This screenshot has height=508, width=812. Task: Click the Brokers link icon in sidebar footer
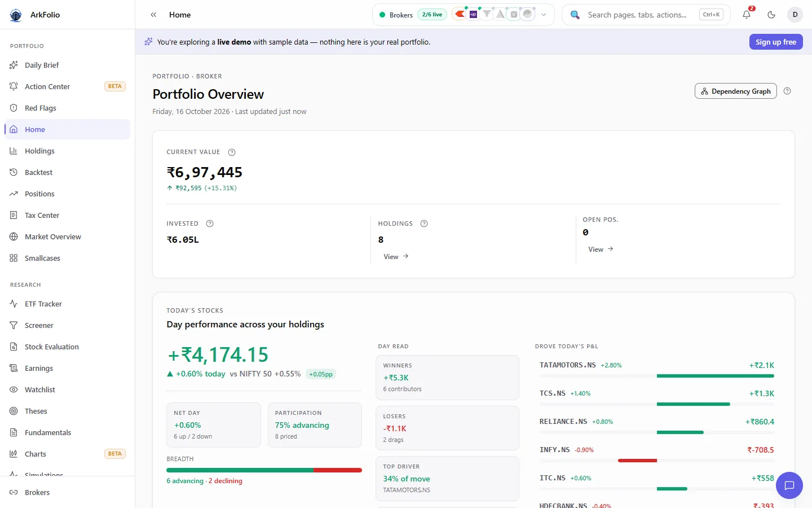[x=14, y=492]
